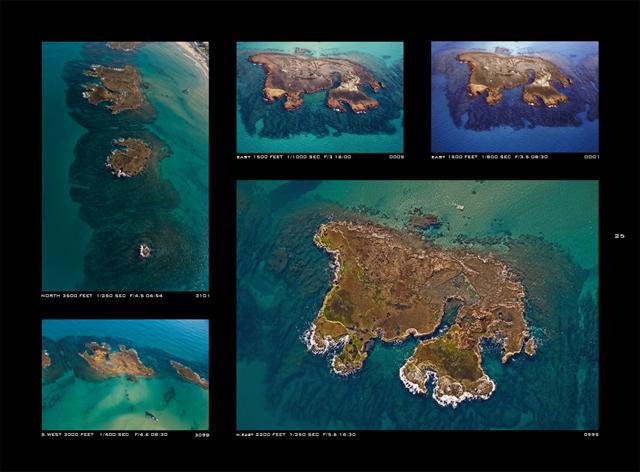The height and width of the screenshot is (472, 640).
Task: Click frame number 0995 under the large photo
Action: point(591,434)
